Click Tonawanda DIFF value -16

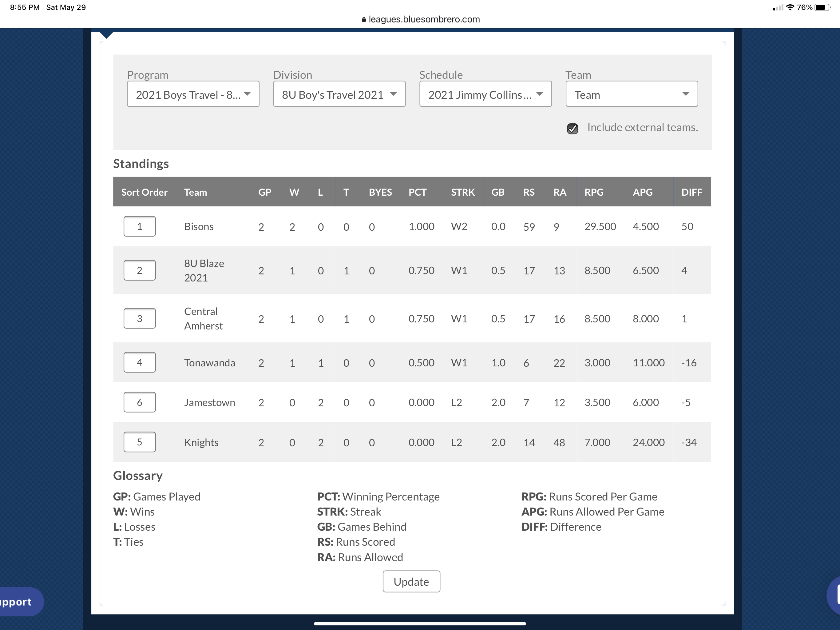pos(689,362)
